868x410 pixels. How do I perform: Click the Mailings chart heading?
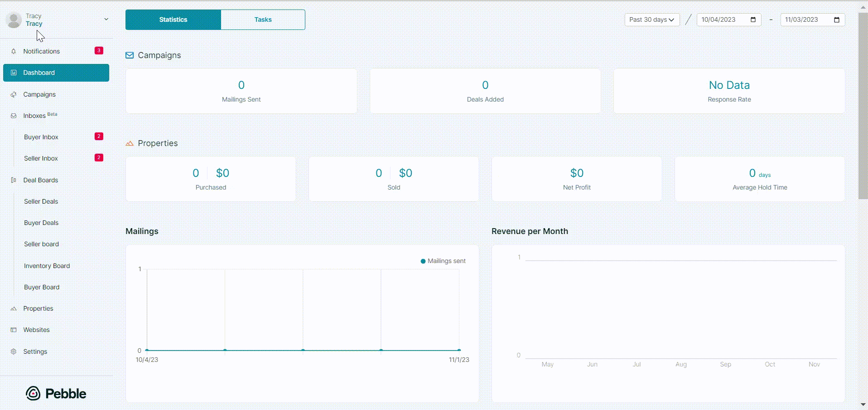click(x=142, y=231)
